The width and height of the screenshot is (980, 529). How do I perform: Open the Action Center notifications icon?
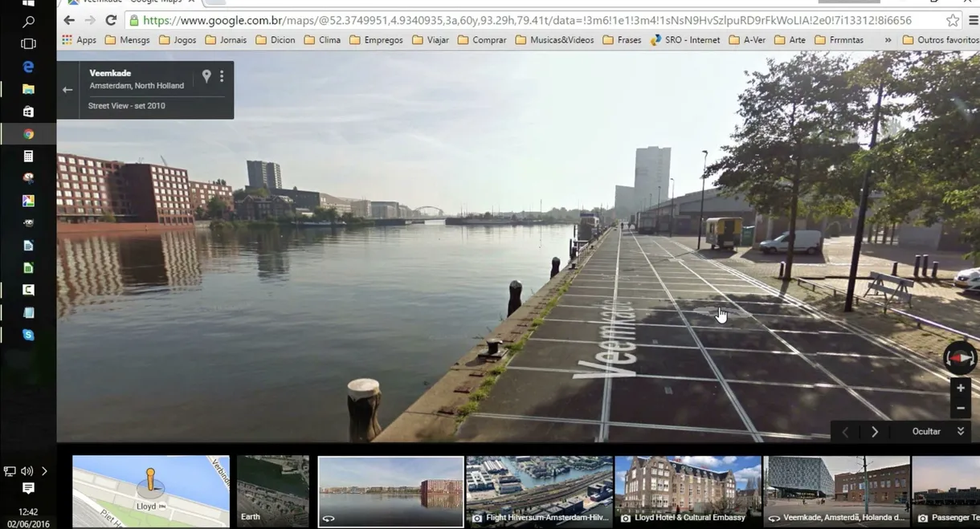coord(28,488)
